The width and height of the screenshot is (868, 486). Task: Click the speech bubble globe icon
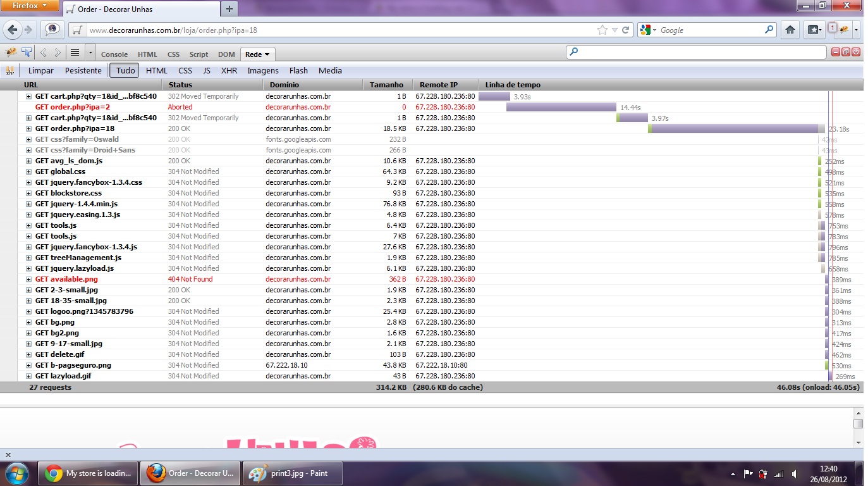(52, 30)
